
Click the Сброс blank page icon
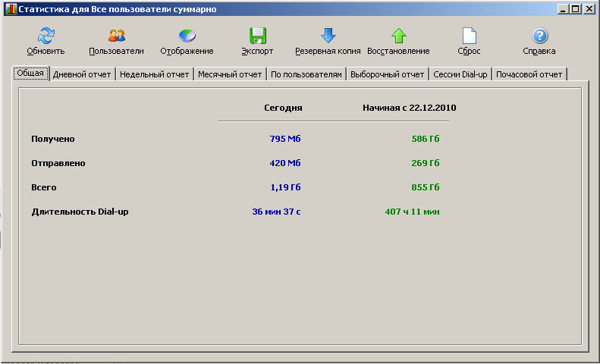coord(469,36)
